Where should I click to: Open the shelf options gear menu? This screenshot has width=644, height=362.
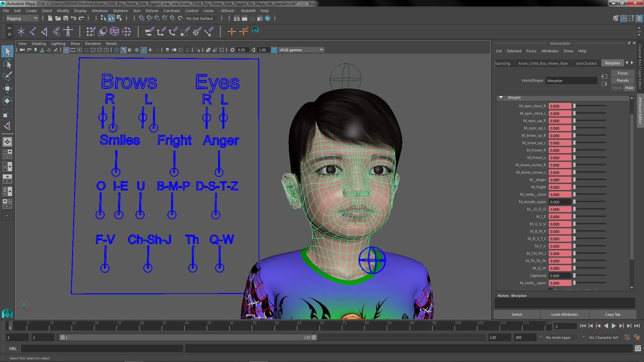9,34
